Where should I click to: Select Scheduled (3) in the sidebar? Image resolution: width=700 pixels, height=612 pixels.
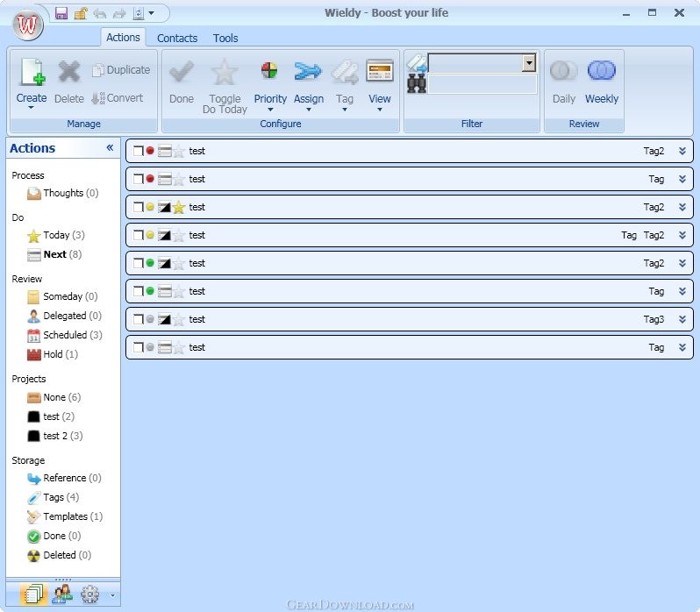click(65, 335)
